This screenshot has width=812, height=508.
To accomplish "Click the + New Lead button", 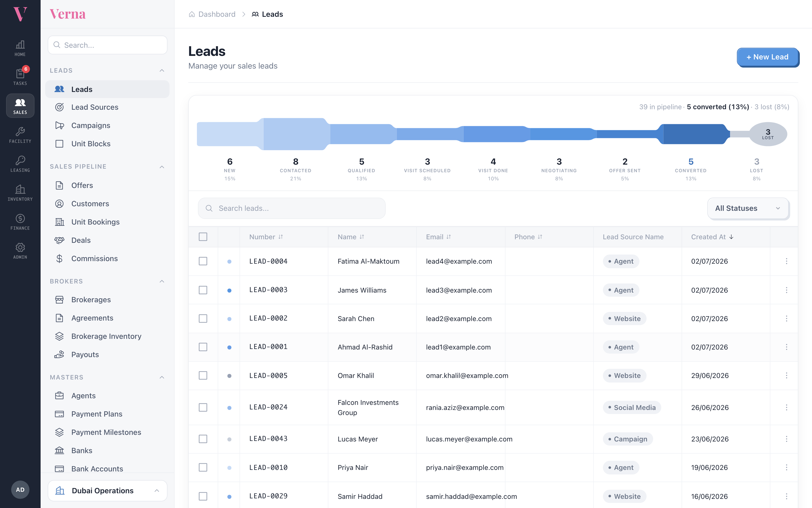I will pos(768,57).
